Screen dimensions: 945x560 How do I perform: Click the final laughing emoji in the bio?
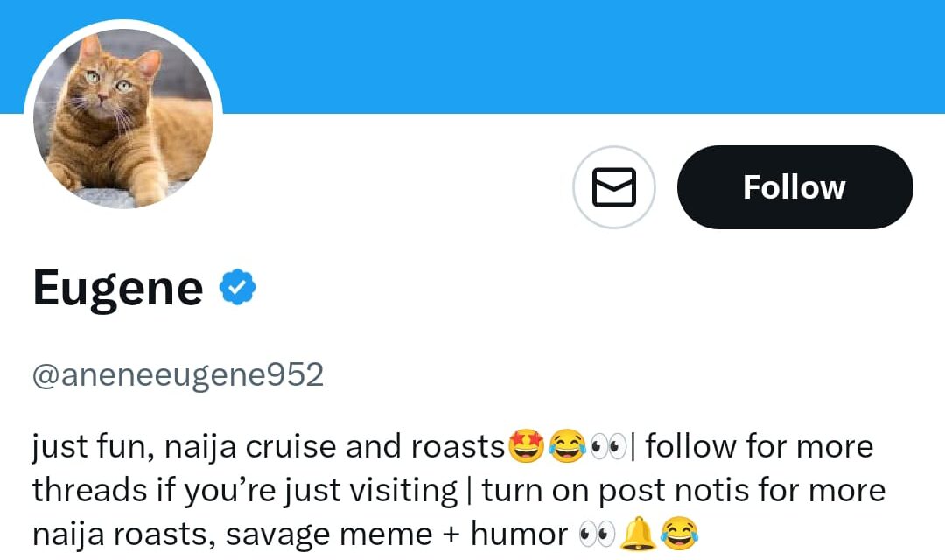(x=679, y=533)
